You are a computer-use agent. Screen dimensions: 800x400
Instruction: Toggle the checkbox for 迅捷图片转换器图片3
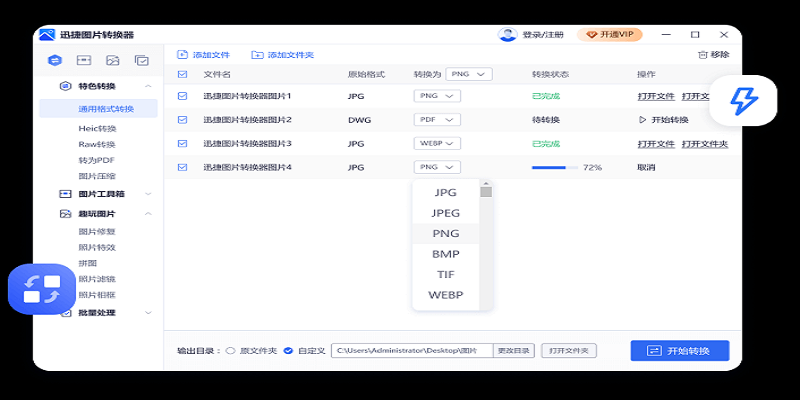point(182,144)
